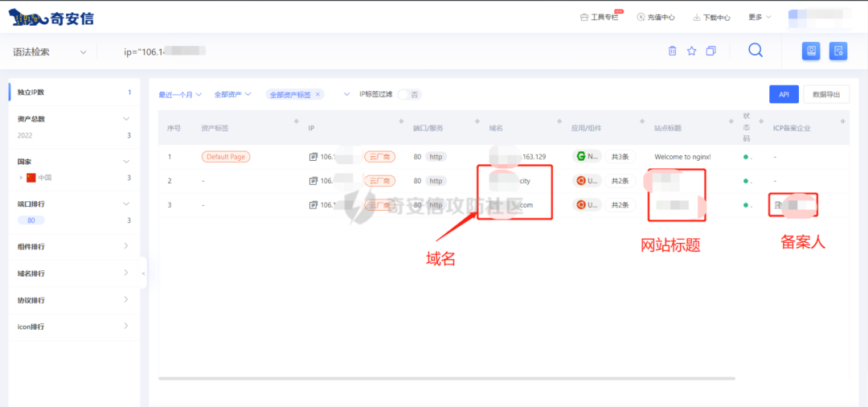Open the second blue starred-note icon button

point(838,51)
